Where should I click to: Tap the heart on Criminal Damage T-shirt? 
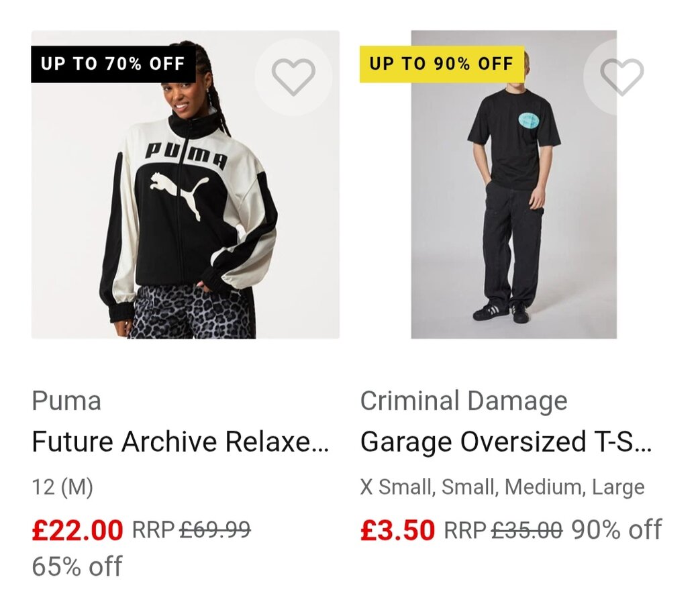pos(621,77)
